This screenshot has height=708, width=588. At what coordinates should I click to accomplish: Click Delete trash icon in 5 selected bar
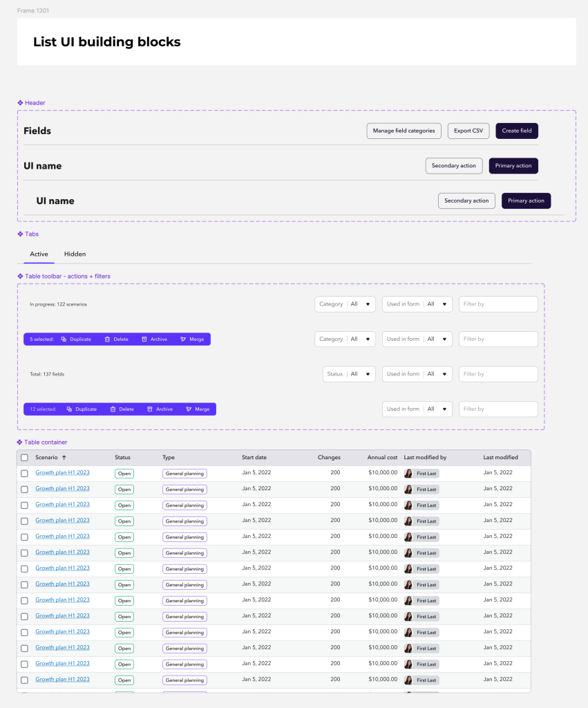[x=108, y=339]
